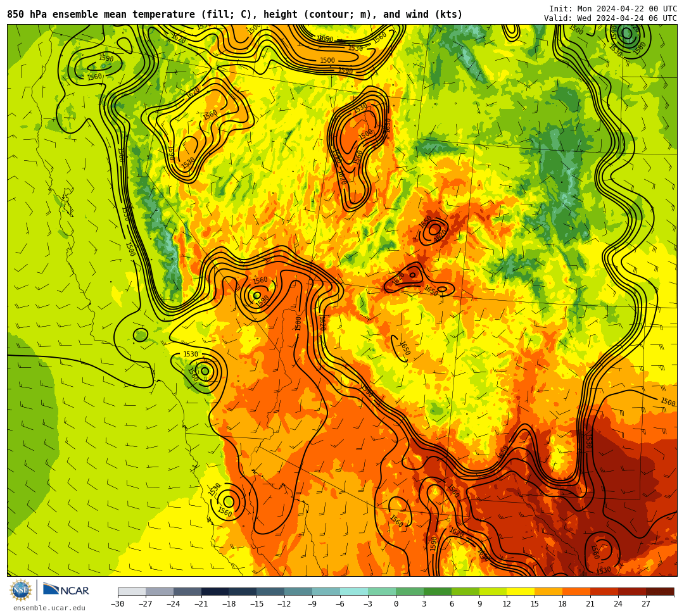Click the colorbar swatch between 12 and 15
The height and width of the screenshot is (616, 684).
point(521,591)
